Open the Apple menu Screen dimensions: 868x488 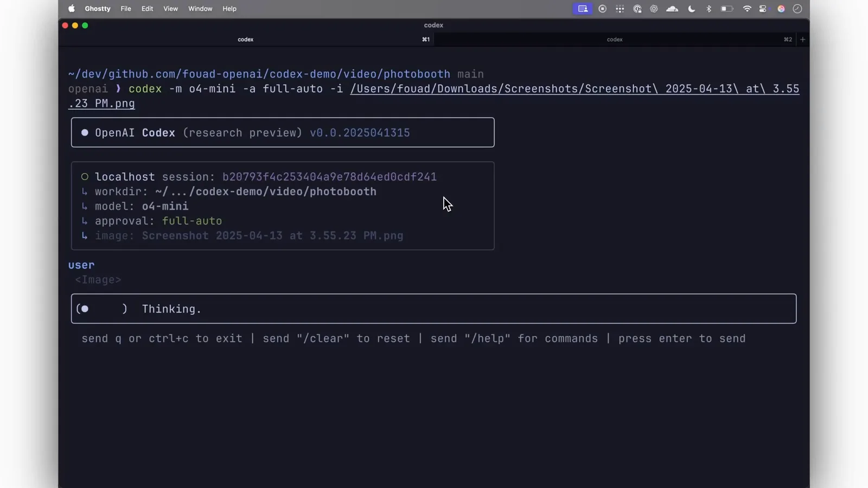[71, 9]
